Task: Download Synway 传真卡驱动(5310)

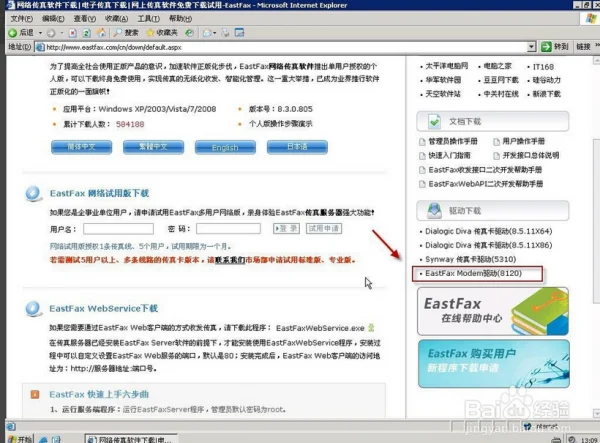Action: pos(471,259)
